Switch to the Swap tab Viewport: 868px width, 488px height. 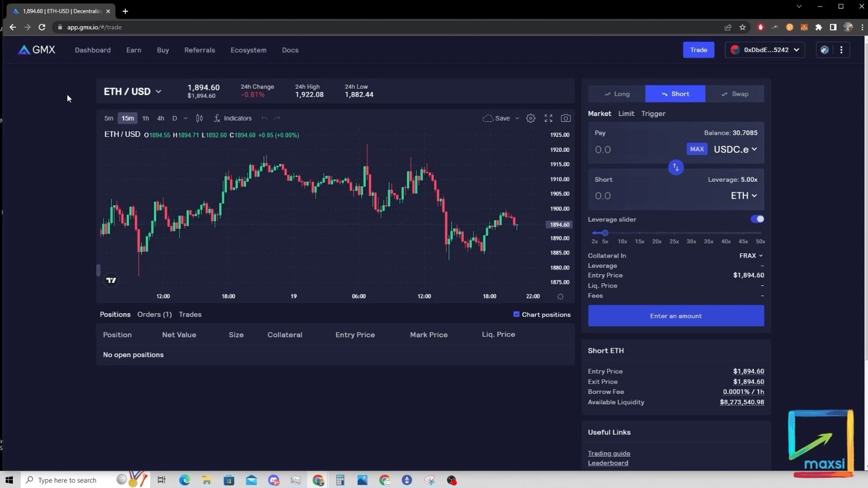[735, 94]
